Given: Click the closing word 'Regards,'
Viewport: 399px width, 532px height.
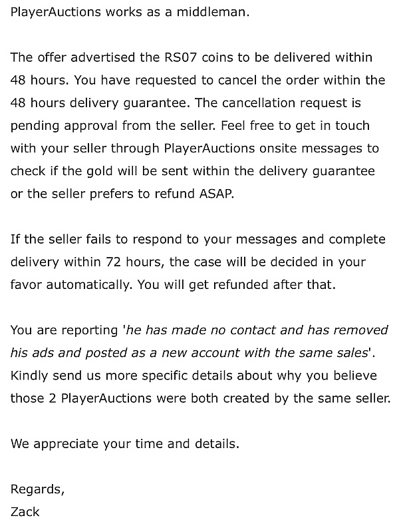Looking at the screenshot, I should [x=37, y=489].
